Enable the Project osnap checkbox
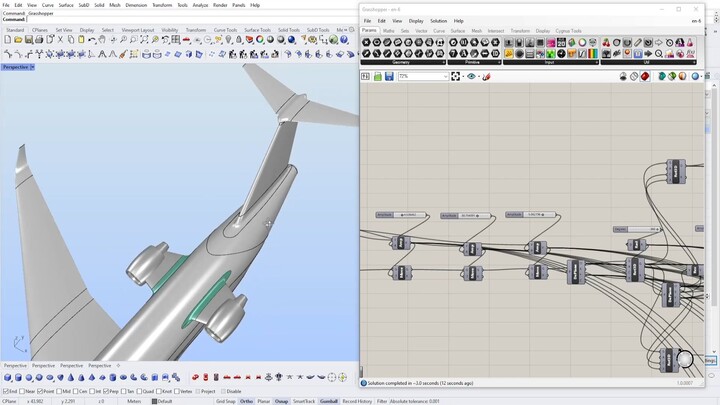The height and width of the screenshot is (405, 720). click(198, 391)
